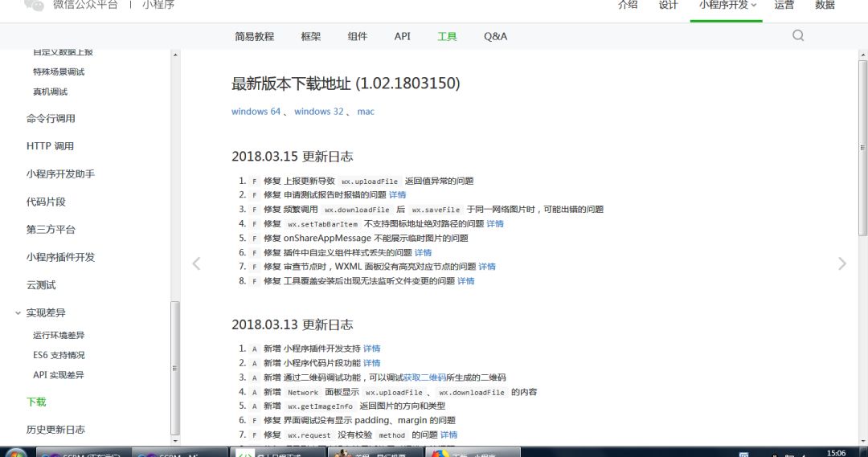Viewport: 868px width, 457px height.
Task: Click the wx.uploadFile code text in item 1
Action: [370, 182]
